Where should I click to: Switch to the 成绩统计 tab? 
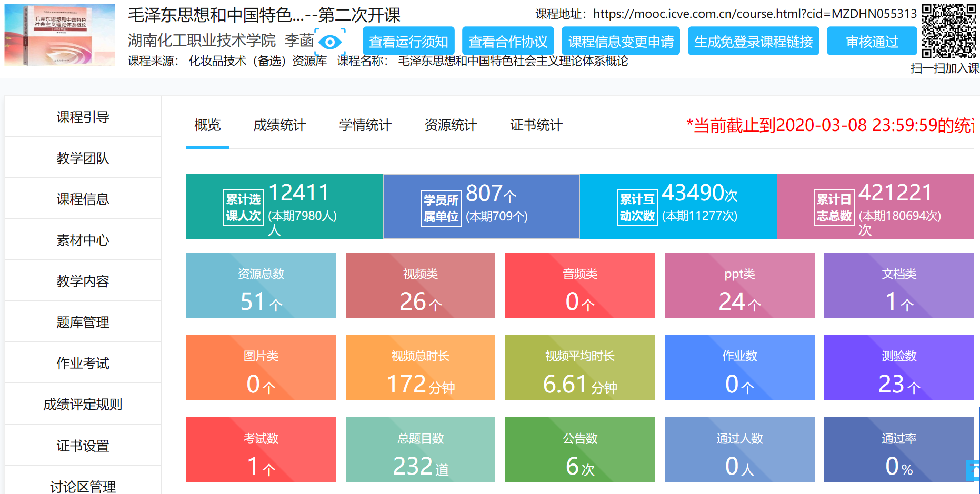tap(279, 125)
